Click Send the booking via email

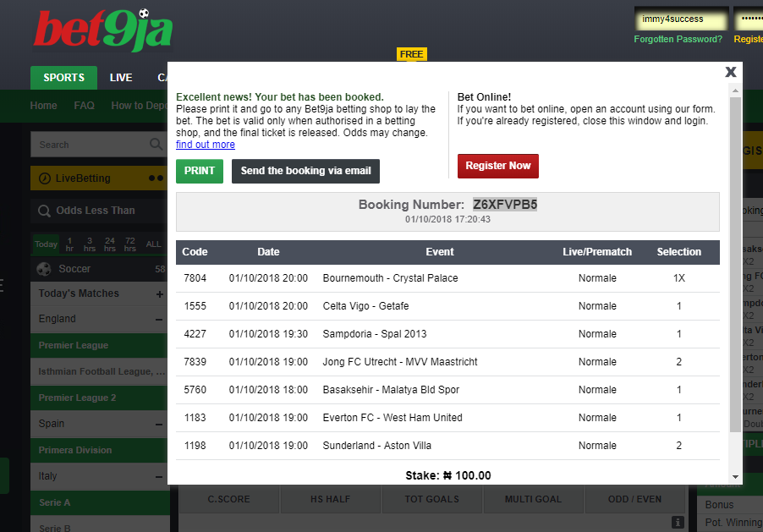click(305, 171)
